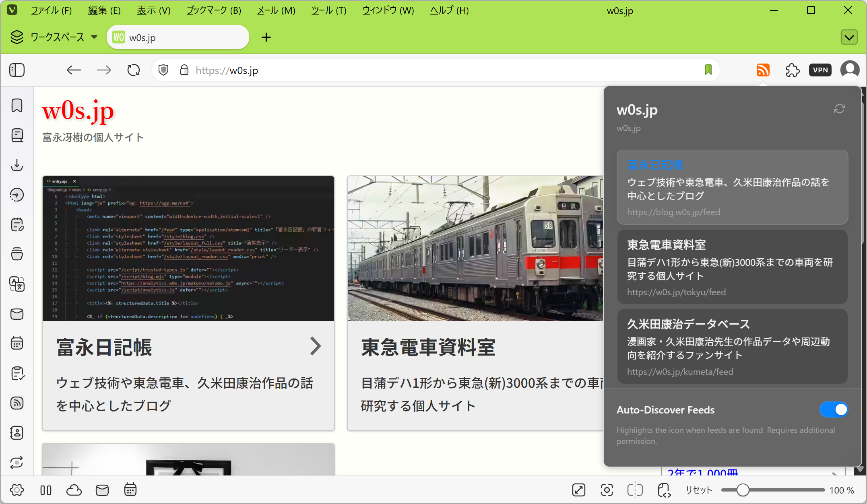Click the VPN button in toolbar
The width and height of the screenshot is (867, 504).
point(820,70)
